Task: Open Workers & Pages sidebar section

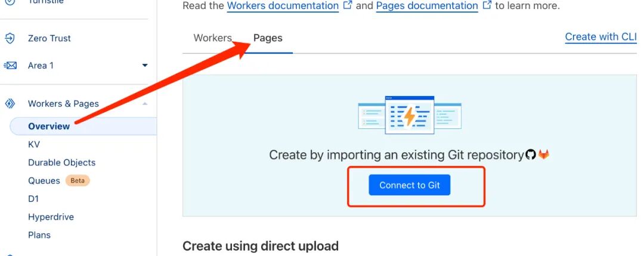Action: (63, 104)
